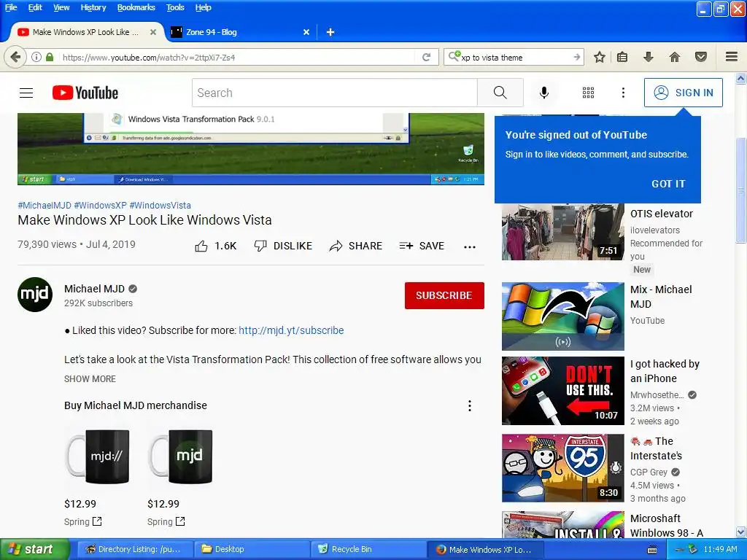Click the SIGN IN button

point(683,93)
